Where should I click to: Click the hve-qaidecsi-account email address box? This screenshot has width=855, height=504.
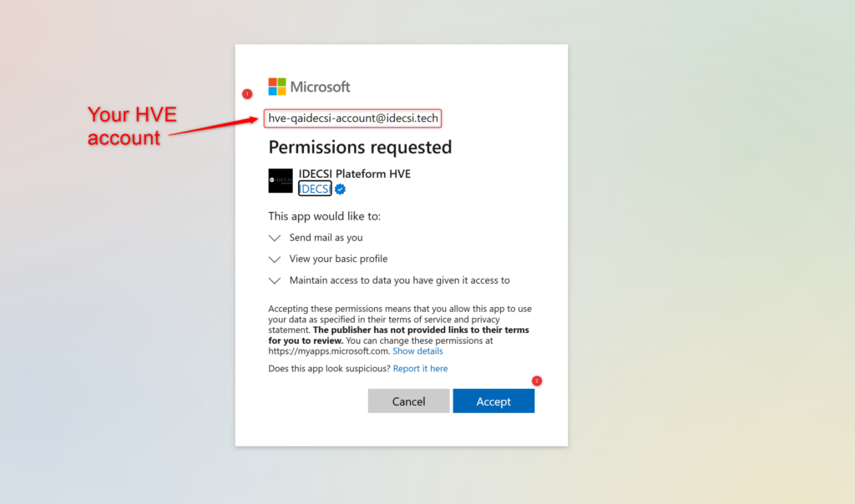coord(352,118)
